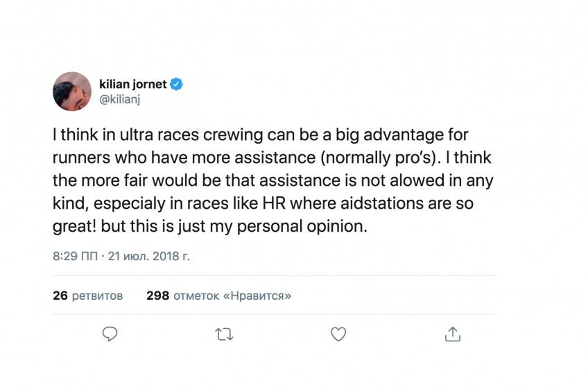Image resolution: width=588 pixels, height=392 pixels.
Task: Open the share menu via upload arrow icon
Action: (453, 334)
